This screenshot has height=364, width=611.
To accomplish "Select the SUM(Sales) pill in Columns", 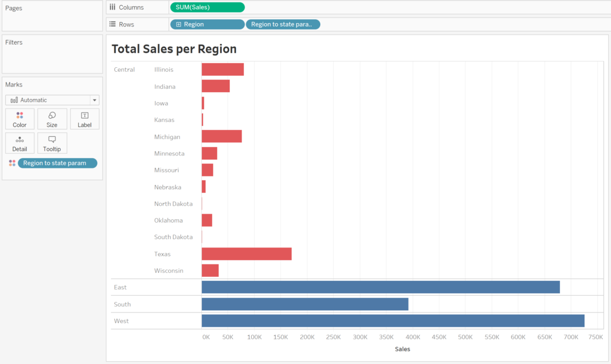I will click(207, 7).
